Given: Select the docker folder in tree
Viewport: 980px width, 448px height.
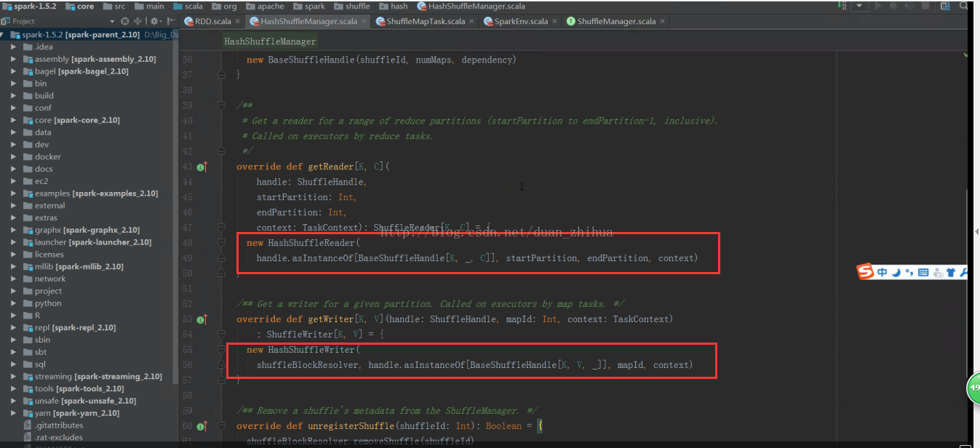Looking at the screenshot, I should click(x=47, y=156).
